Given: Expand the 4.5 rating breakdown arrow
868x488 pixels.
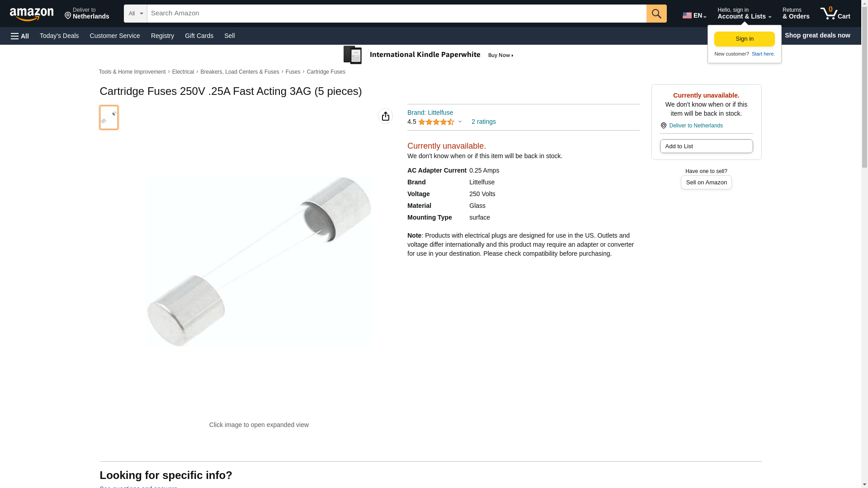Looking at the screenshot, I should click(x=460, y=122).
